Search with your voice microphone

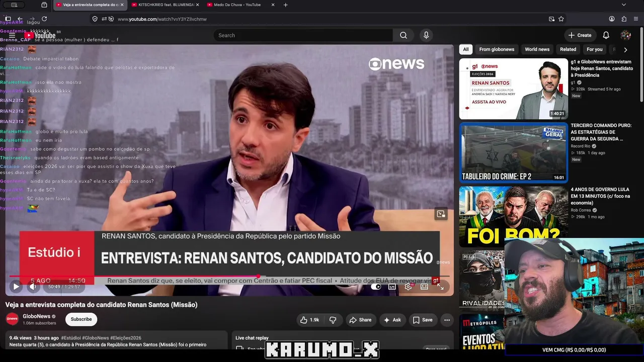426,35
